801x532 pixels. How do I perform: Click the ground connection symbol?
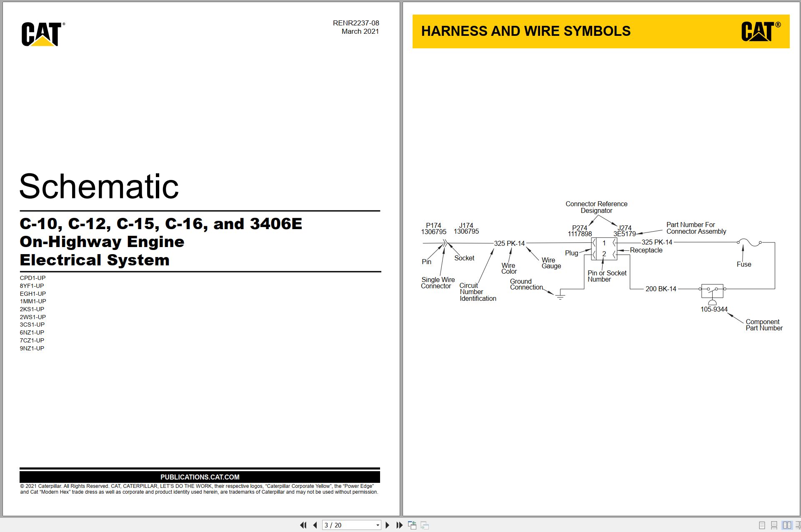[560, 296]
